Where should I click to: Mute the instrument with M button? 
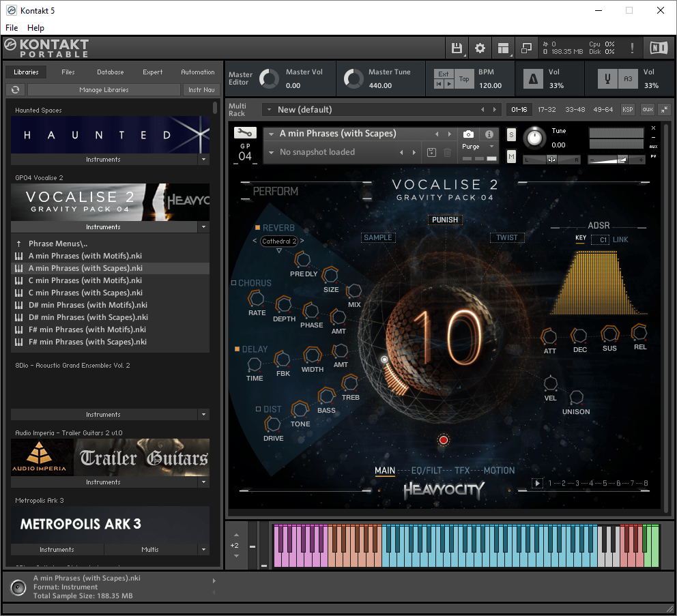tap(511, 156)
